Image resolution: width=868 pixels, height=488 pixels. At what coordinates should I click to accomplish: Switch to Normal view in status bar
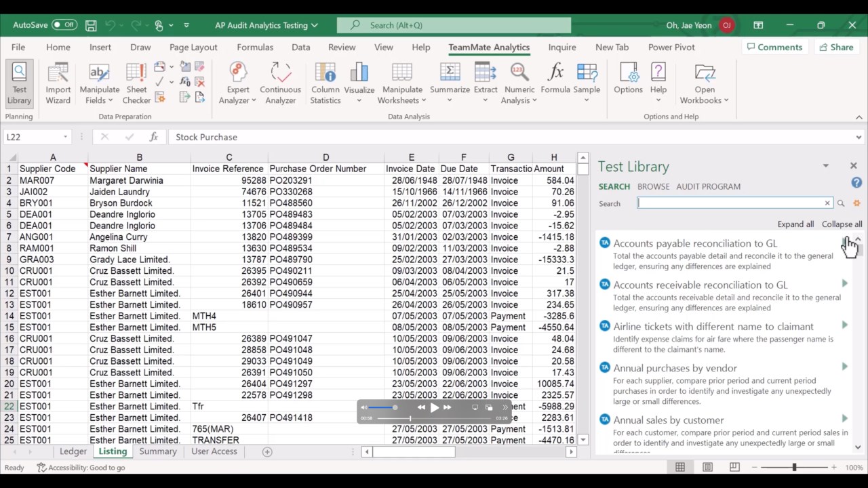pyautogui.click(x=680, y=468)
